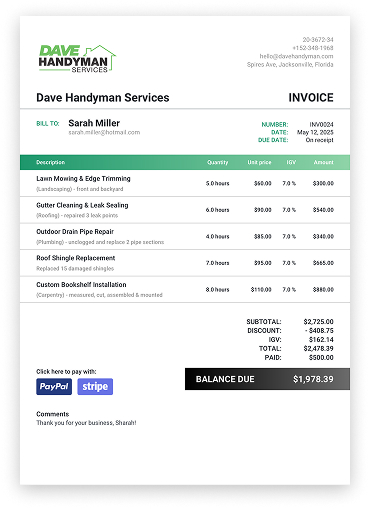
Task: Select the customer name Sarah Miller
Action: tap(94, 123)
